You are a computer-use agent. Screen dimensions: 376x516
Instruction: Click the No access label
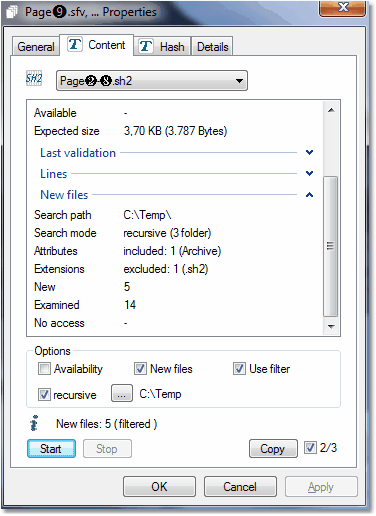point(59,323)
